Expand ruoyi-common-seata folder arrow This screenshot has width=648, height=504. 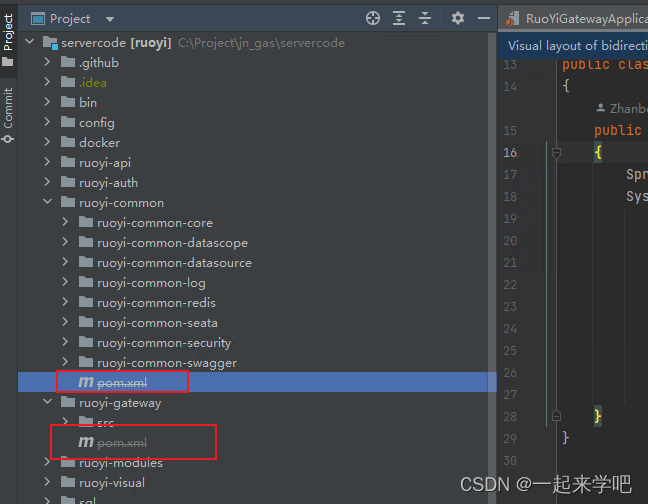[x=65, y=322]
